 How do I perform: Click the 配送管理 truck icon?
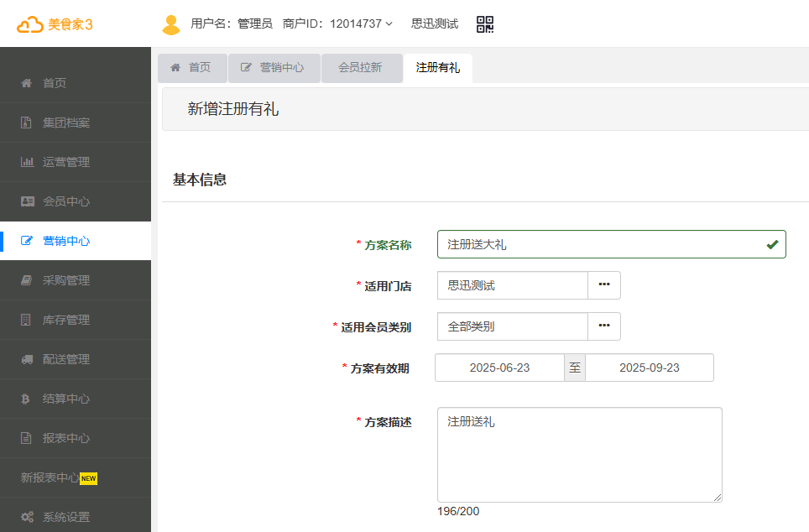point(27,359)
